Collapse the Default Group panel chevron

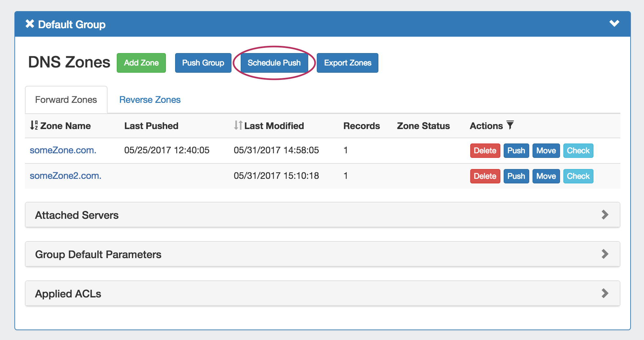point(614,24)
